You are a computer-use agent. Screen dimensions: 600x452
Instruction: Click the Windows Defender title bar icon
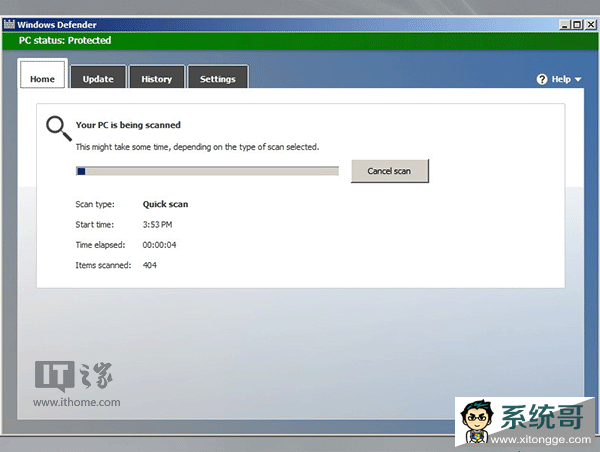click(x=9, y=24)
